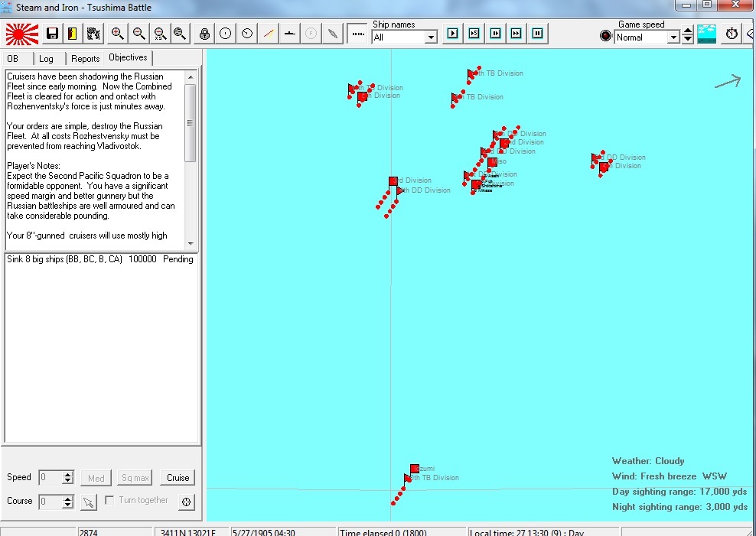The width and height of the screenshot is (756, 536).
Task: Decrease Speed with the down spinner
Action: (68, 481)
